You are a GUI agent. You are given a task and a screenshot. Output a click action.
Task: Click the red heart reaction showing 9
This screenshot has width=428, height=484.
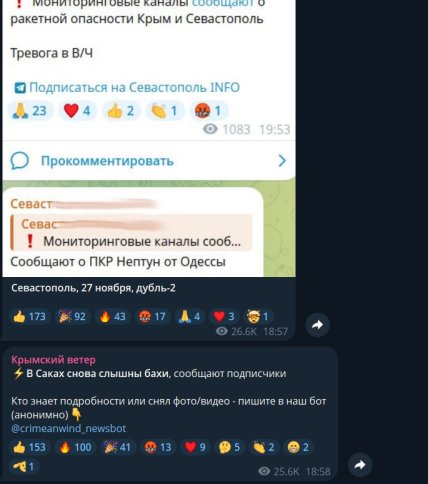click(x=195, y=447)
